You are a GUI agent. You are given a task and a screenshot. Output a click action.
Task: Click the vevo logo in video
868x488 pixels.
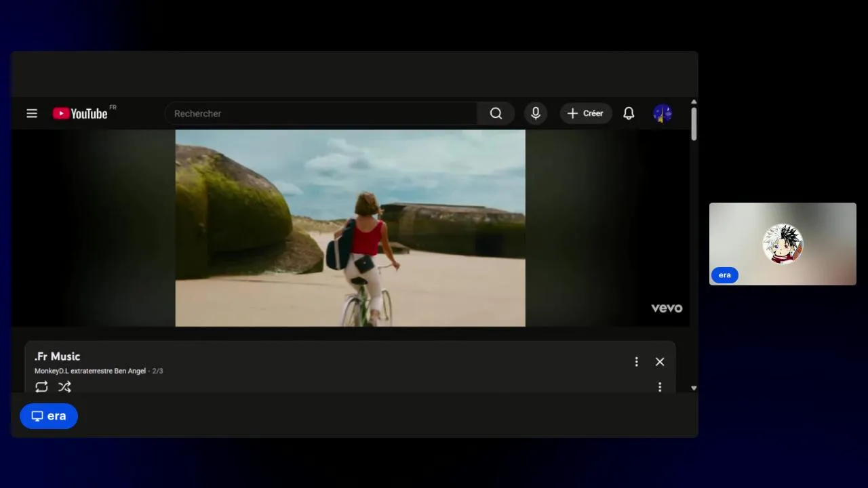point(667,308)
